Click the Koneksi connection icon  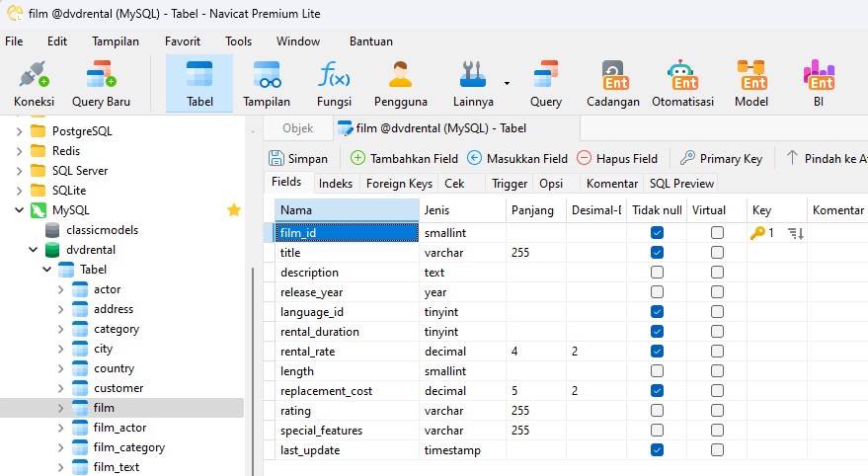34,75
